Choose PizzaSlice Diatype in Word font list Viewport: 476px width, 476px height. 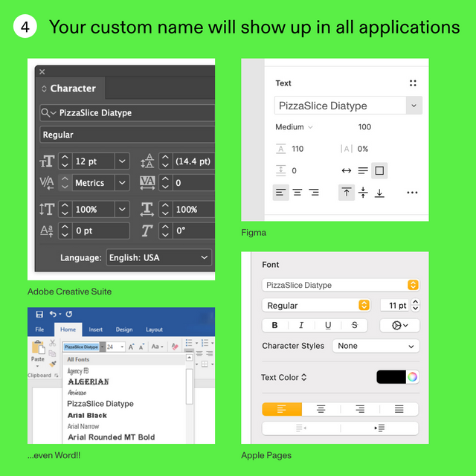pos(100,404)
